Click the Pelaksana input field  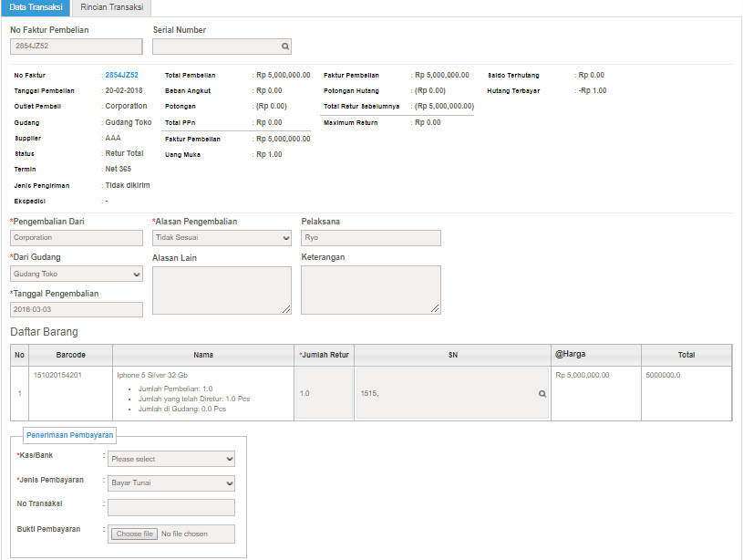(x=371, y=238)
